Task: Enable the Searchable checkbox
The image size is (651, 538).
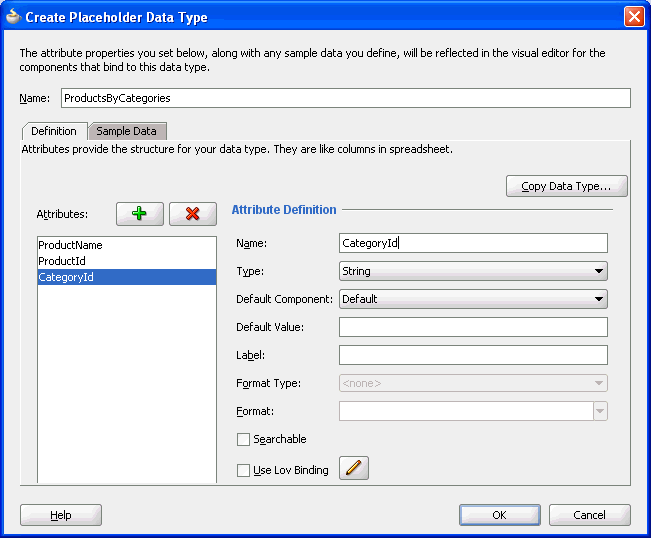Action: coord(243,439)
